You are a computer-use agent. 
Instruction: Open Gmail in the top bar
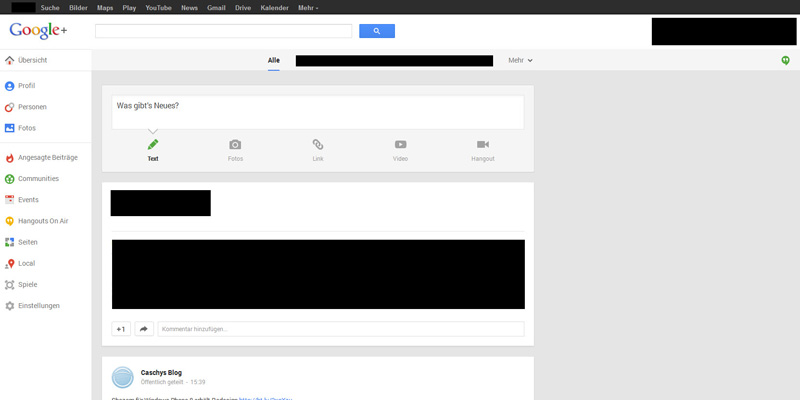[x=216, y=8]
